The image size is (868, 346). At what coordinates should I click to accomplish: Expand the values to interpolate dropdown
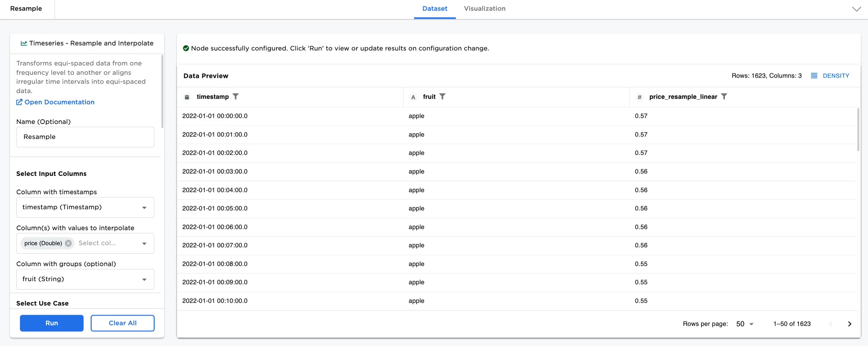[x=144, y=243]
